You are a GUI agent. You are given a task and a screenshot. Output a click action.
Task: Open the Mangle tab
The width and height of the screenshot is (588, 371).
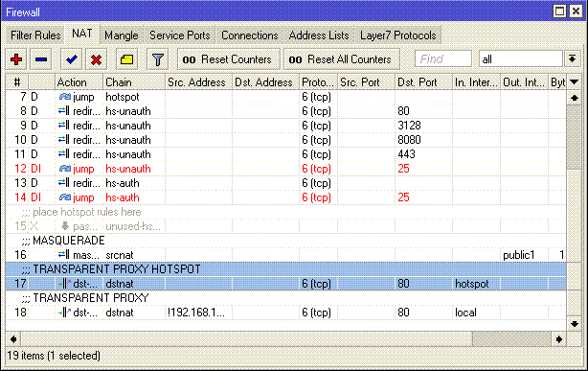[x=122, y=35]
